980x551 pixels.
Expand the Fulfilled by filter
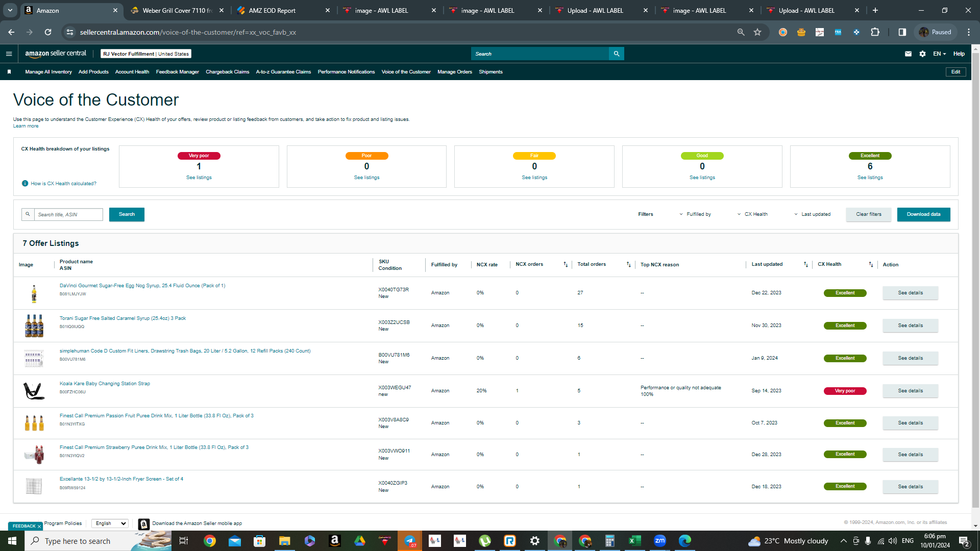click(695, 214)
